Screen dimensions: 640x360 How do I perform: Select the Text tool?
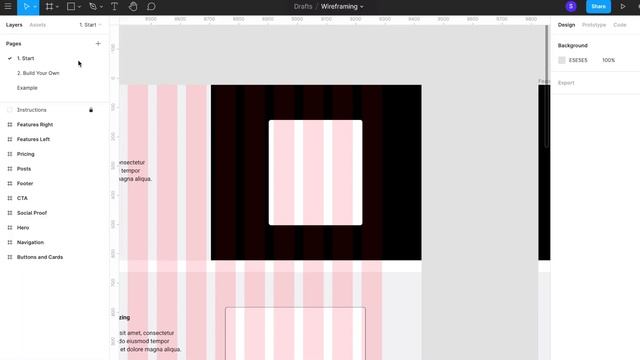[x=114, y=7]
